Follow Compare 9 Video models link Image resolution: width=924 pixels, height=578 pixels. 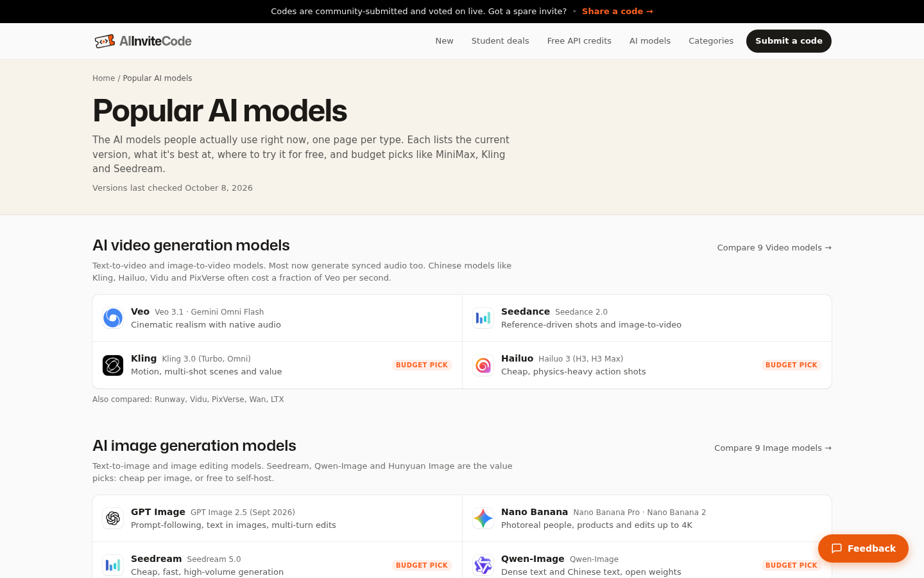774,248
